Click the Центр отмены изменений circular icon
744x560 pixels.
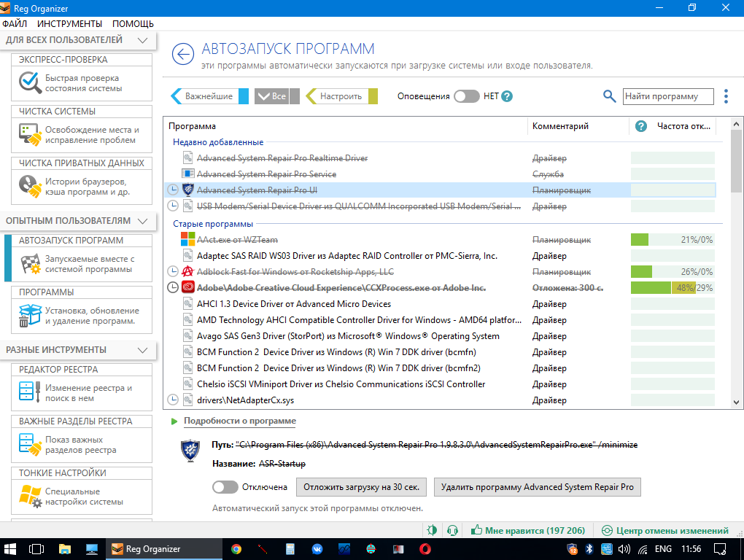point(607,531)
